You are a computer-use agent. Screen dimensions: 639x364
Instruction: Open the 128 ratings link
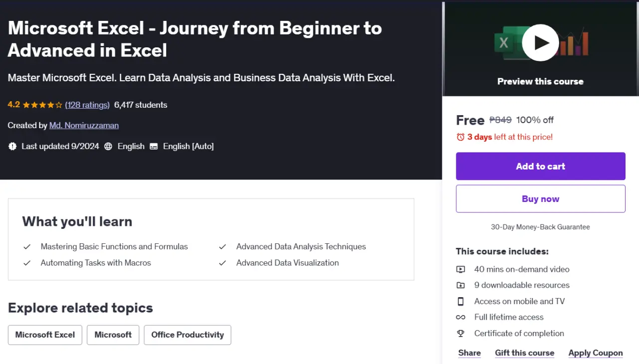pyautogui.click(x=87, y=105)
